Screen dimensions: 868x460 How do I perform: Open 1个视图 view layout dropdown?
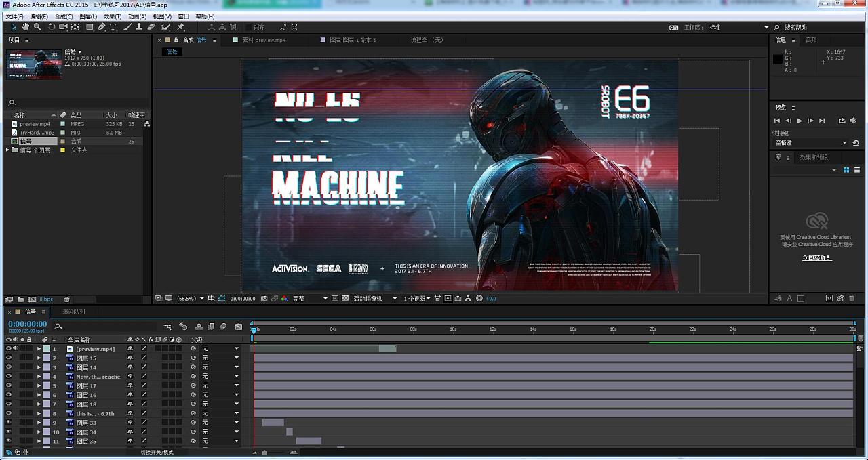pos(417,298)
